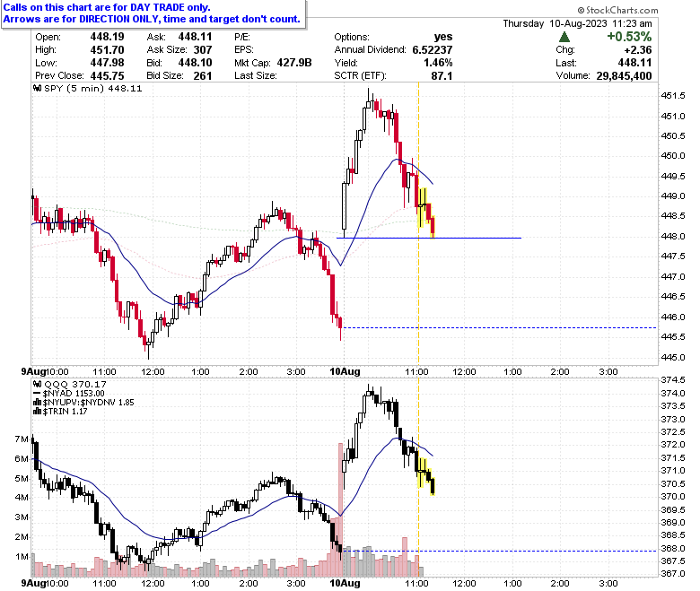This screenshot has height=591, width=700.
Task: Click the 445.0 price axis label
Action: click(673, 357)
